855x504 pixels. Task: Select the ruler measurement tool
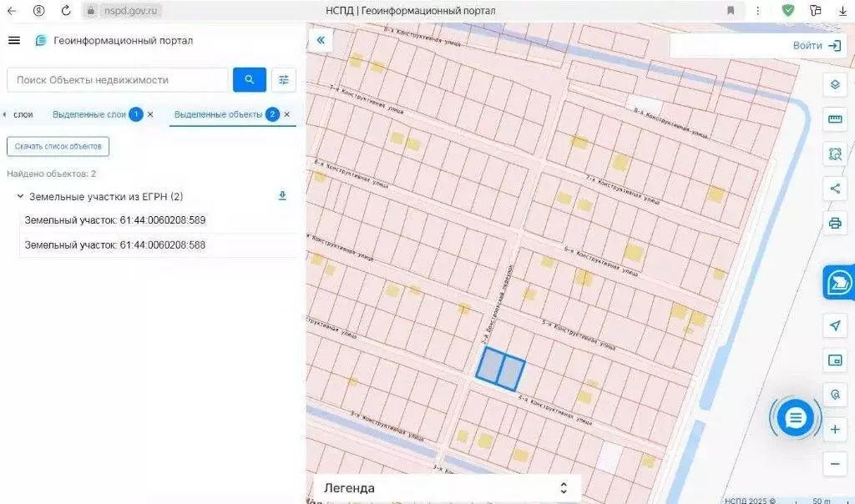click(835, 119)
